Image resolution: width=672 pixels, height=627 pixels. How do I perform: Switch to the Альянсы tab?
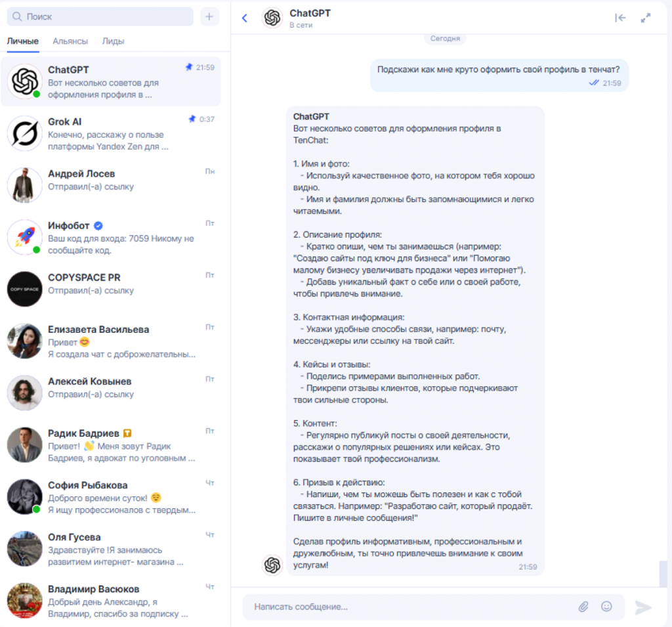coord(70,41)
